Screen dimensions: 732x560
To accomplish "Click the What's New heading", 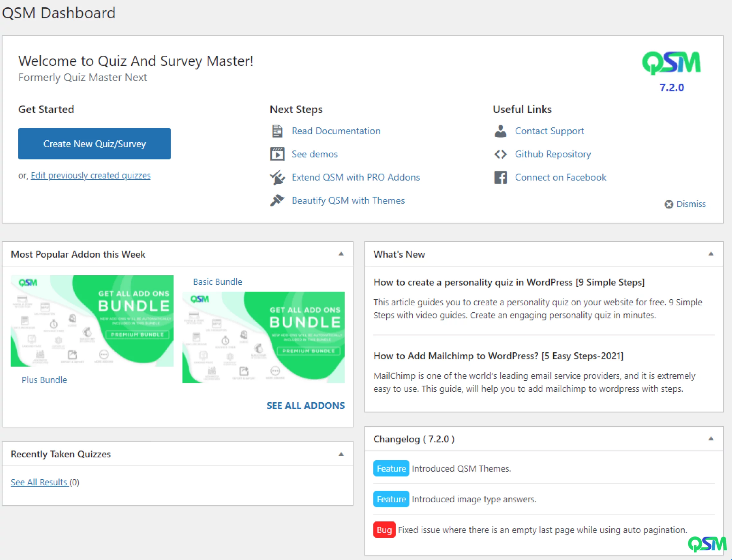I will pos(399,254).
